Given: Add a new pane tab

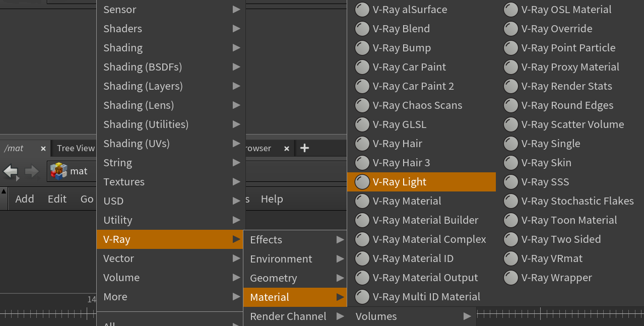Looking at the screenshot, I should coord(304,148).
